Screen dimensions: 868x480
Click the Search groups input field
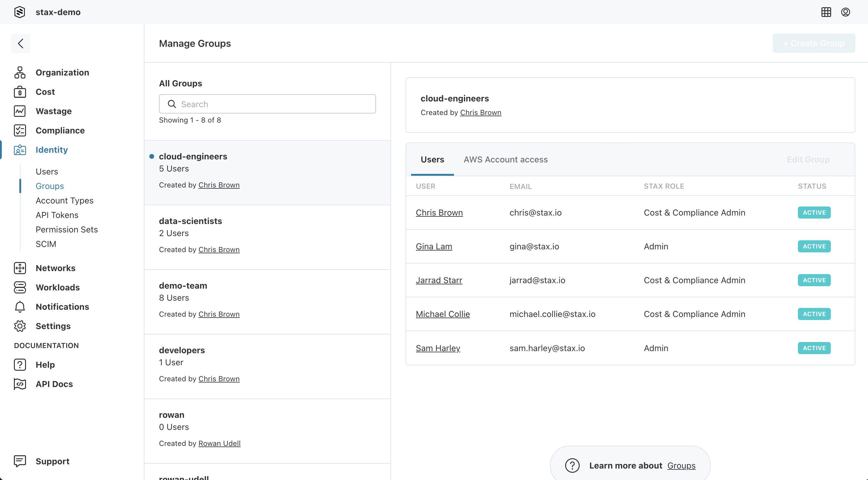pos(267,104)
